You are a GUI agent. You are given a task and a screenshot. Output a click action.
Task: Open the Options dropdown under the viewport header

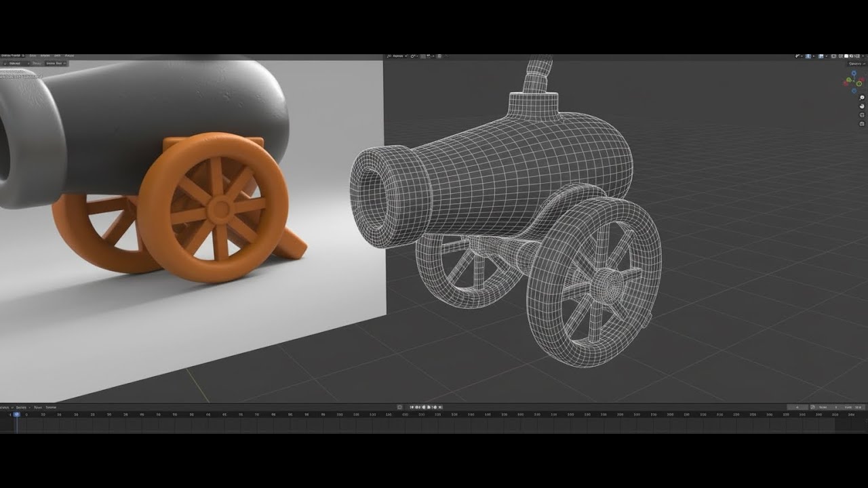(x=857, y=64)
